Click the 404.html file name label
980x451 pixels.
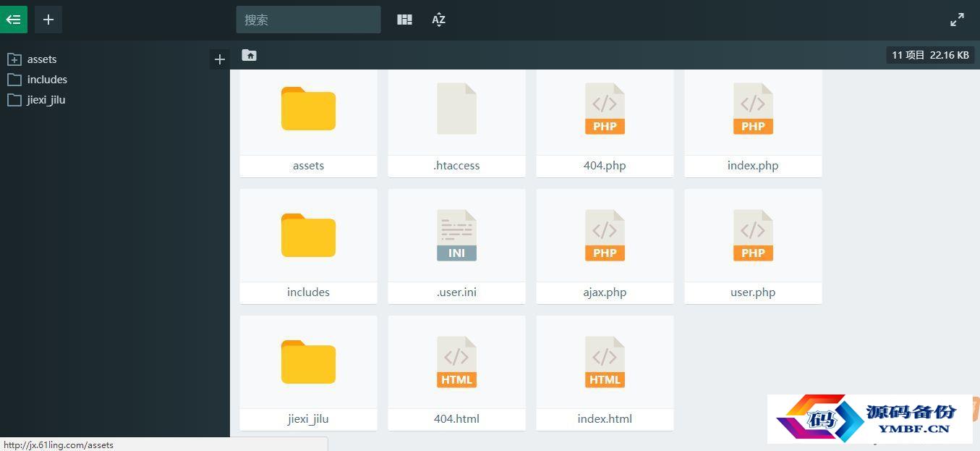click(456, 419)
